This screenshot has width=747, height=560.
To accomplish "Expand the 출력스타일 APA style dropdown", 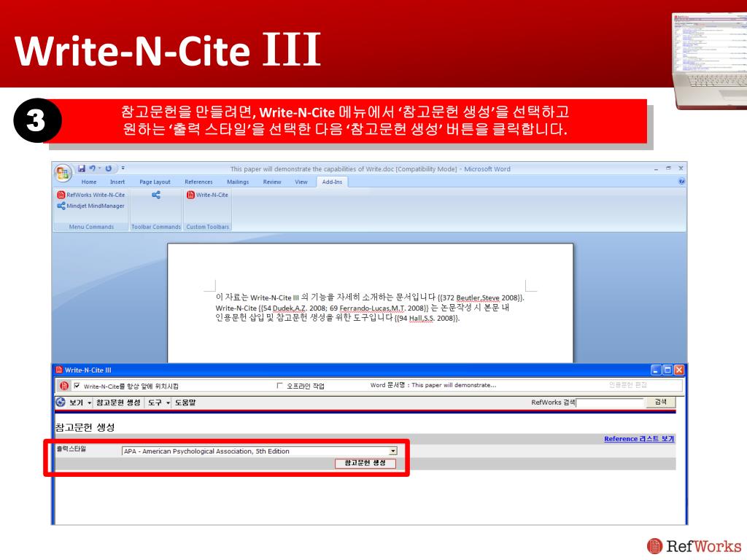I will (393, 451).
